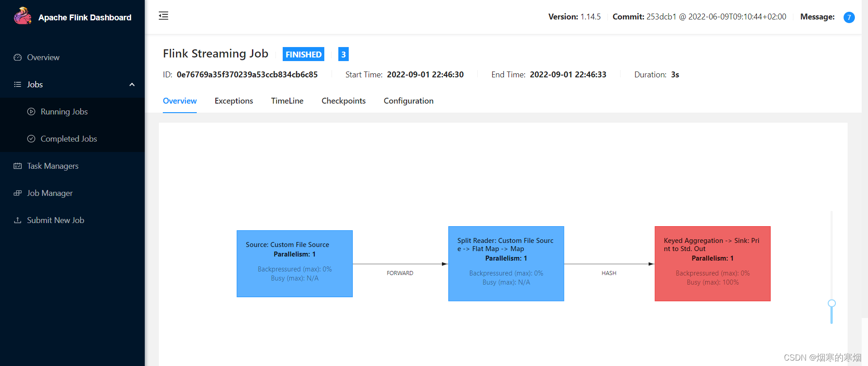
Task: Click the Apache Flink squirrel logo
Action: (23, 16)
